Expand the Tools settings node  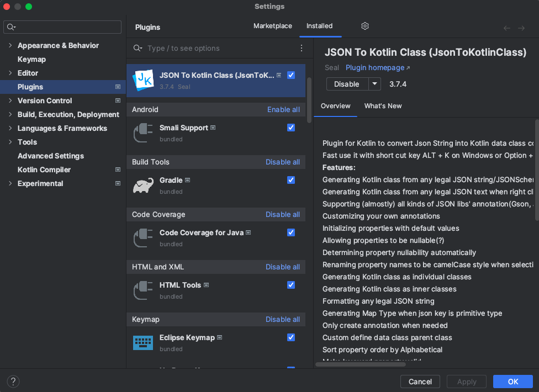click(x=10, y=142)
